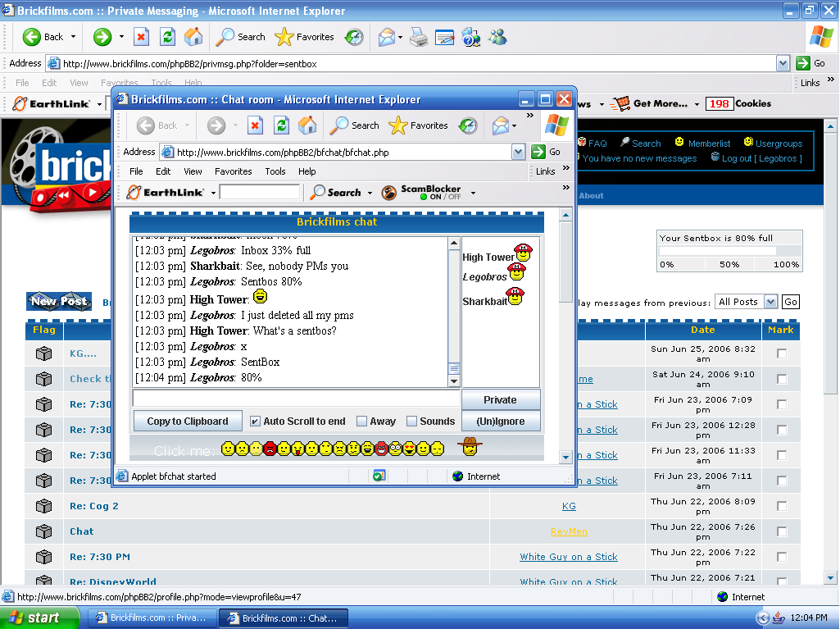Click the Messenger icon in main toolbar
Image resolution: width=840 pixels, height=629 pixels.
tap(497, 37)
